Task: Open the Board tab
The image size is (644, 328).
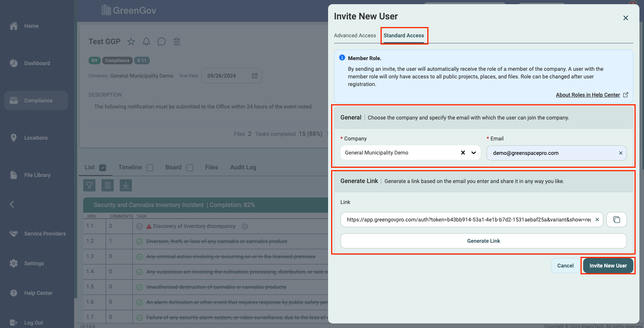Action: [173, 167]
